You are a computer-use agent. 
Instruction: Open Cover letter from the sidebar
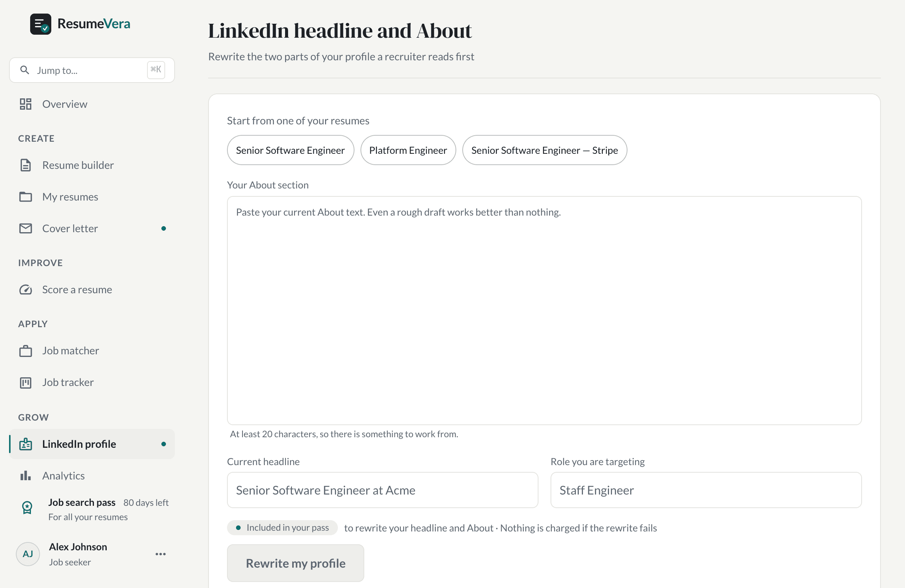[92, 228]
